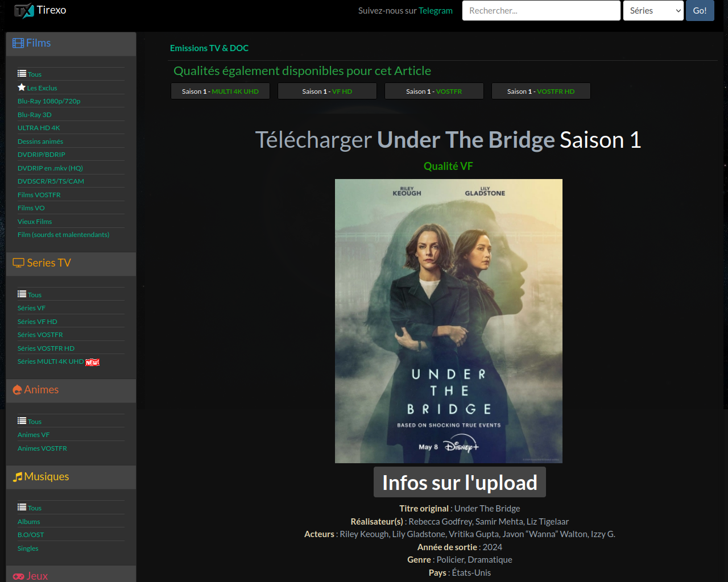The width and height of the screenshot is (728, 582).
Task: Click the Tirexo TX logo icon
Action: pos(24,10)
